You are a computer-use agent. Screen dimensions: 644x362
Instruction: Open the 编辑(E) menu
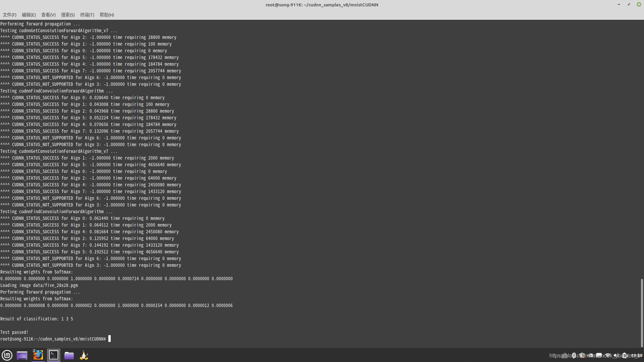tap(29, 15)
